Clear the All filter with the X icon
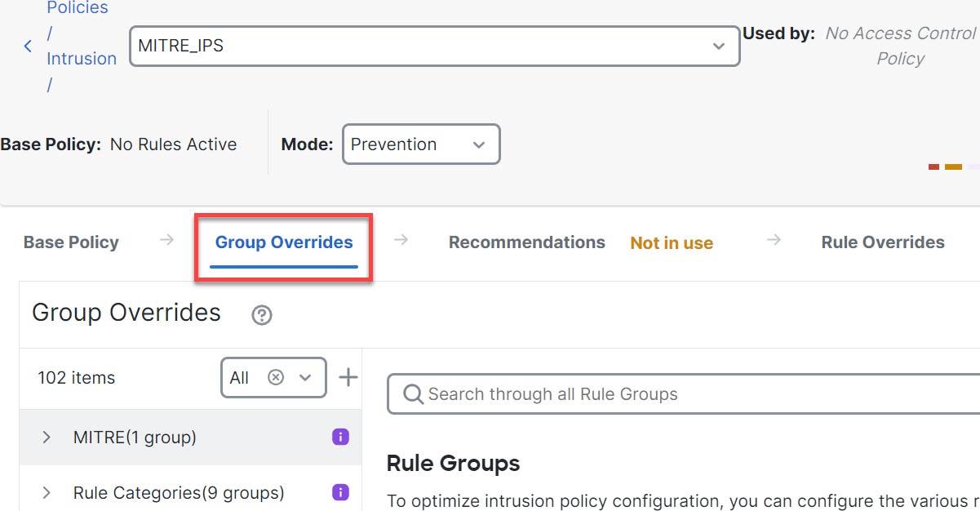This screenshot has height=511, width=980. tap(276, 377)
